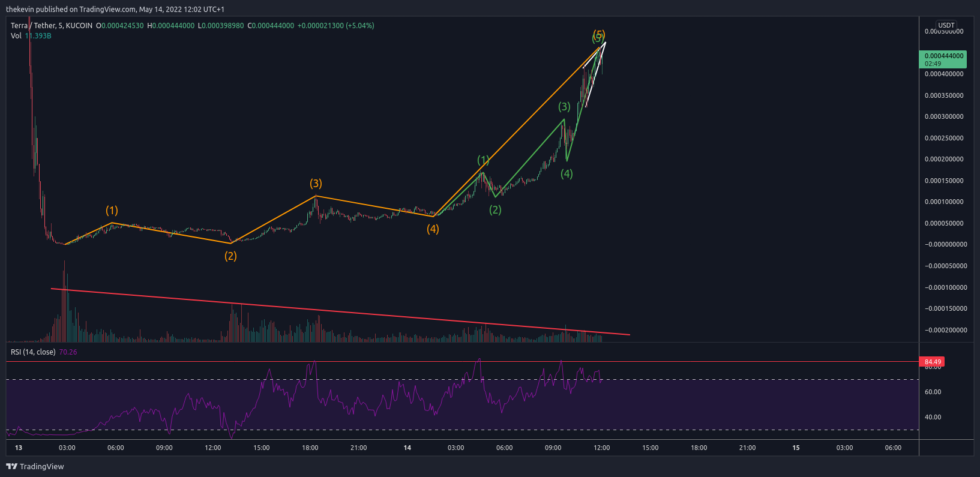Click the green current price tag 0.000444000
The width and height of the screenshot is (980, 477).
click(x=943, y=59)
